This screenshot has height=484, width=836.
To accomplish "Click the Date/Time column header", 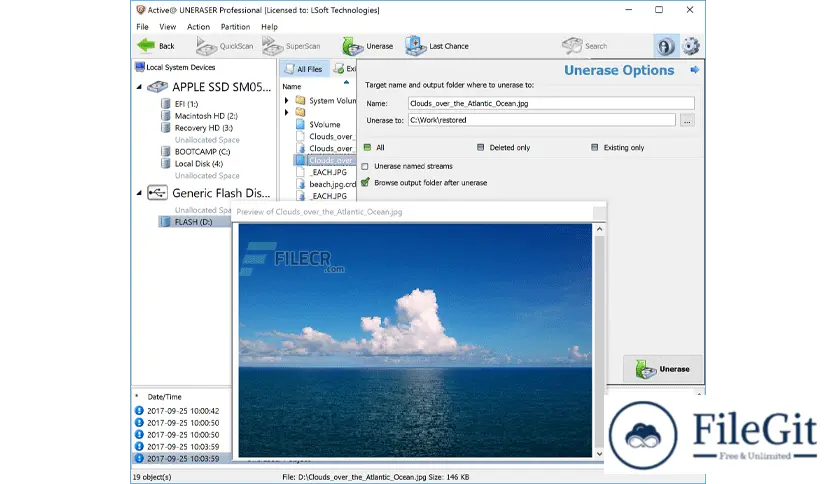I will pyautogui.click(x=164, y=397).
